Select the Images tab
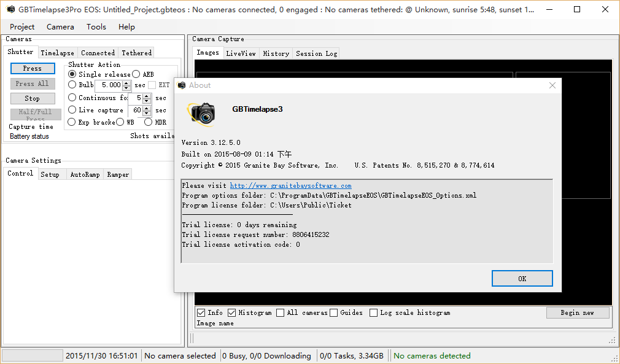The image size is (620, 364). (x=207, y=53)
